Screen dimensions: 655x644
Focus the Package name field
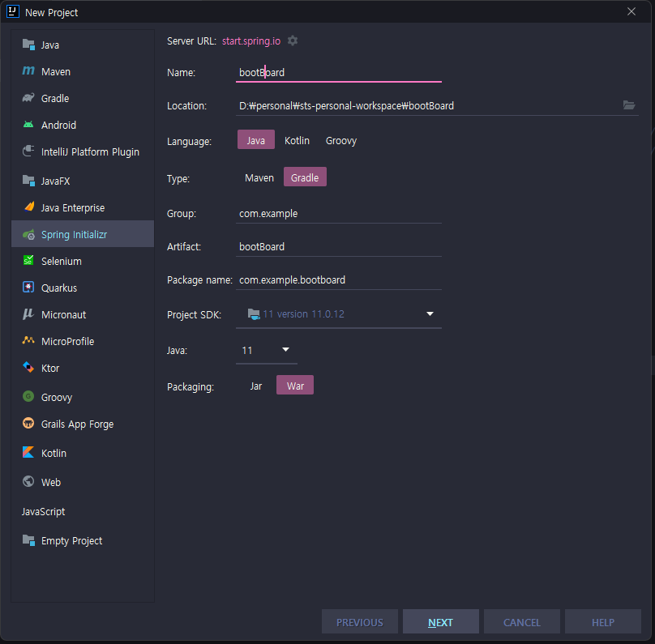(339, 280)
